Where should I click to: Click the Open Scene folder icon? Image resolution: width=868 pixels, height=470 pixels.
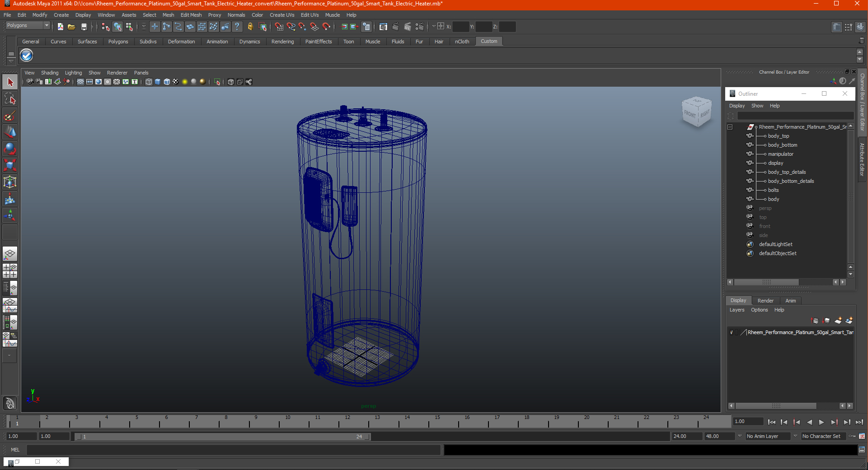click(x=71, y=27)
